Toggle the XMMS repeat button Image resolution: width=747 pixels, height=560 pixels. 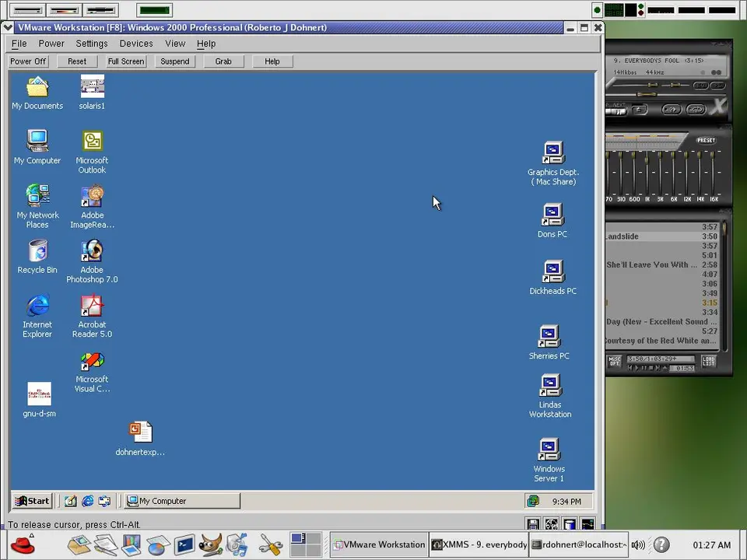[x=695, y=110]
